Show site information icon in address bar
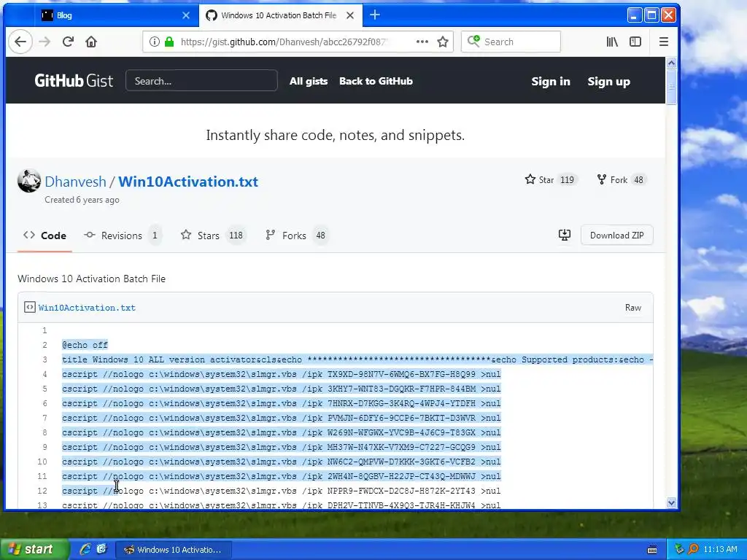 [x=155, y=42]
